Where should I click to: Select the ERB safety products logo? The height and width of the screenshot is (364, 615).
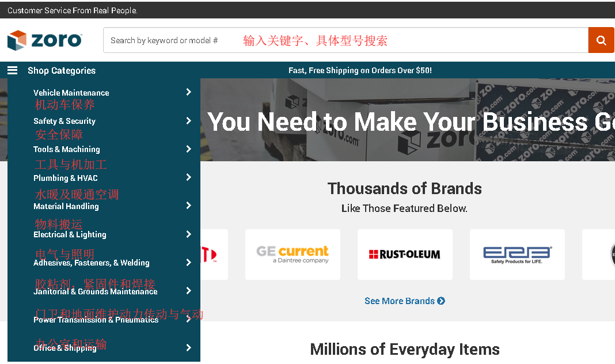click(x=517, y=255)
